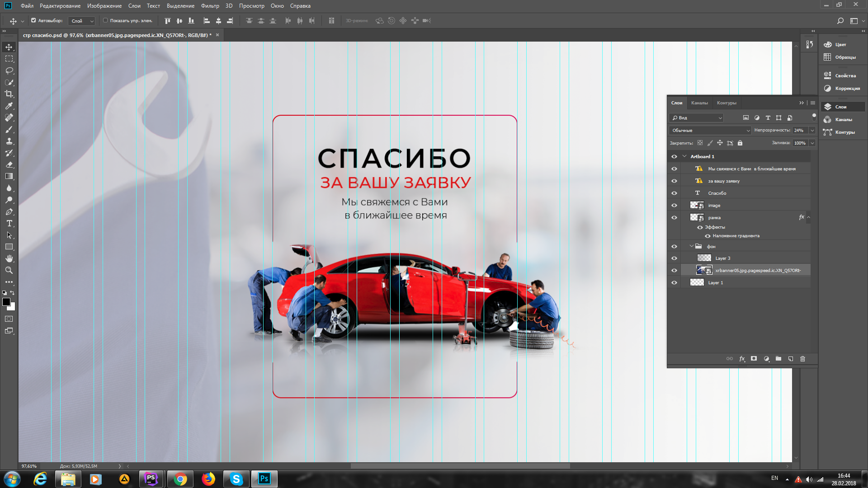Select the Lasso tool

pos(9,70)
